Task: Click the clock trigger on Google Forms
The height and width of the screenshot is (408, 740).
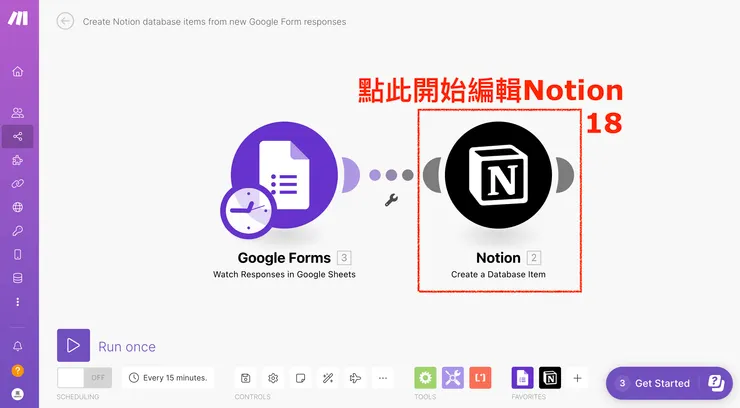Action: pyautogui.click(x=248, y=211)
